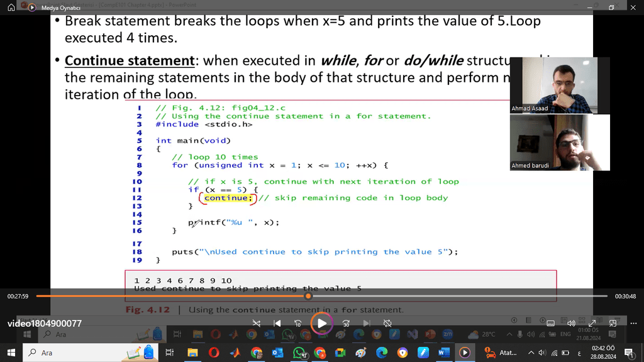Open File Explorer from taskbar
Viewport: 644px width, 362px height.
(x=192, y=353)
